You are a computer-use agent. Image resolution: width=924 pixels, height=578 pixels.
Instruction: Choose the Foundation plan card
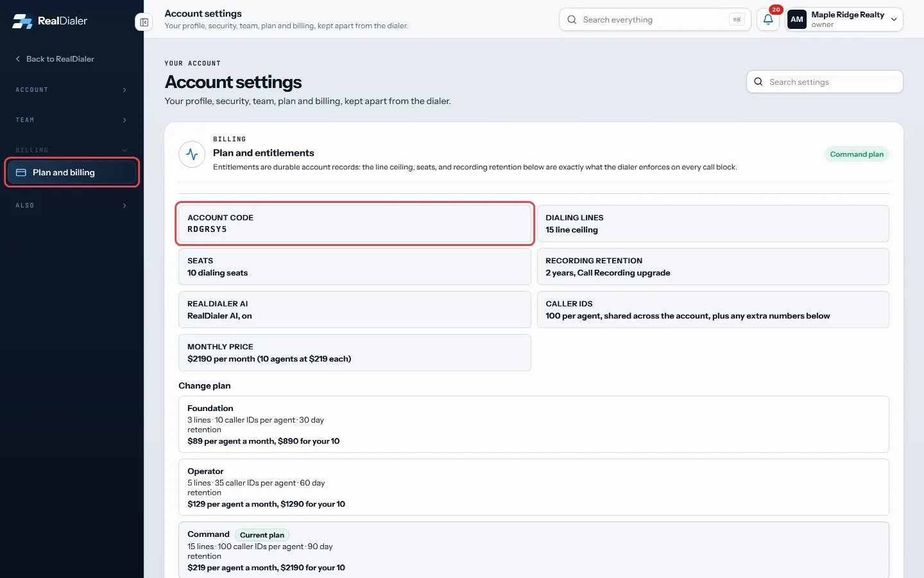tap(534, 425)
